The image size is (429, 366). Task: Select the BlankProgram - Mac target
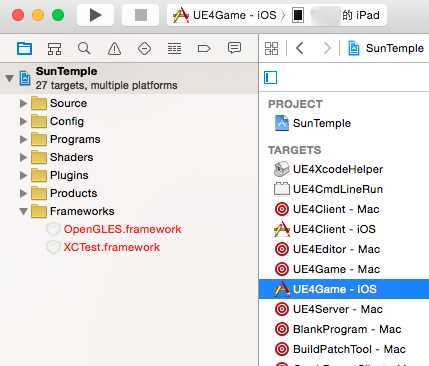(344, 329)
